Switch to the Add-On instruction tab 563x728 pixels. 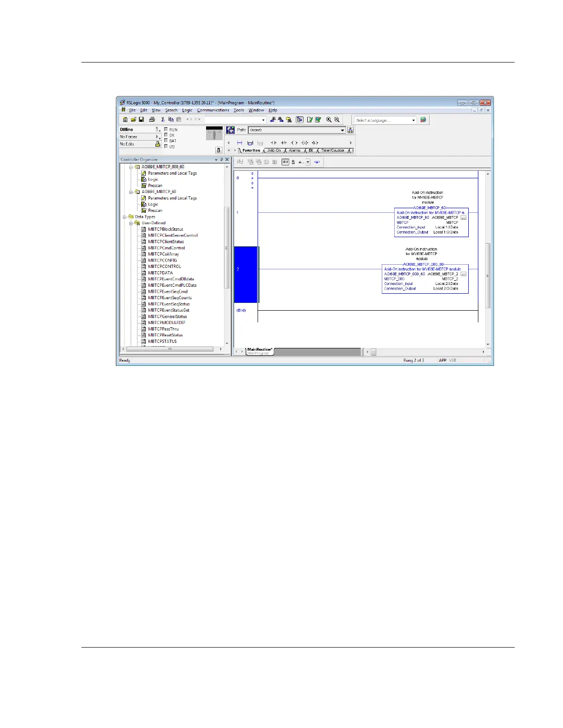click(x=274, y=150)
